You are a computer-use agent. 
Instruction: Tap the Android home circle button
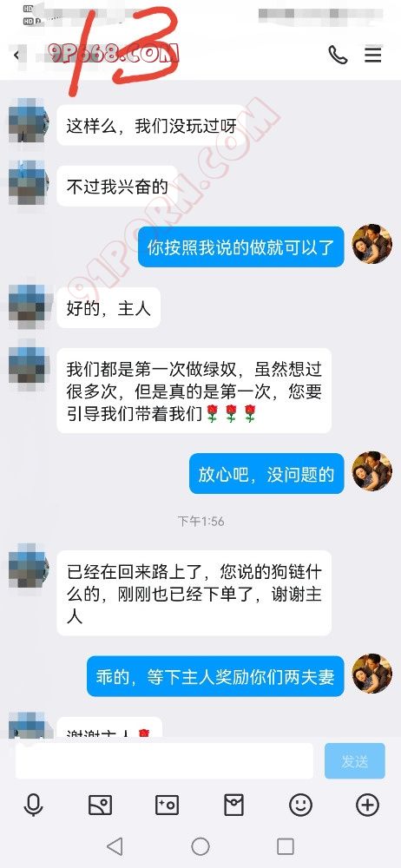pyautogui.click(x=200, y=845)
